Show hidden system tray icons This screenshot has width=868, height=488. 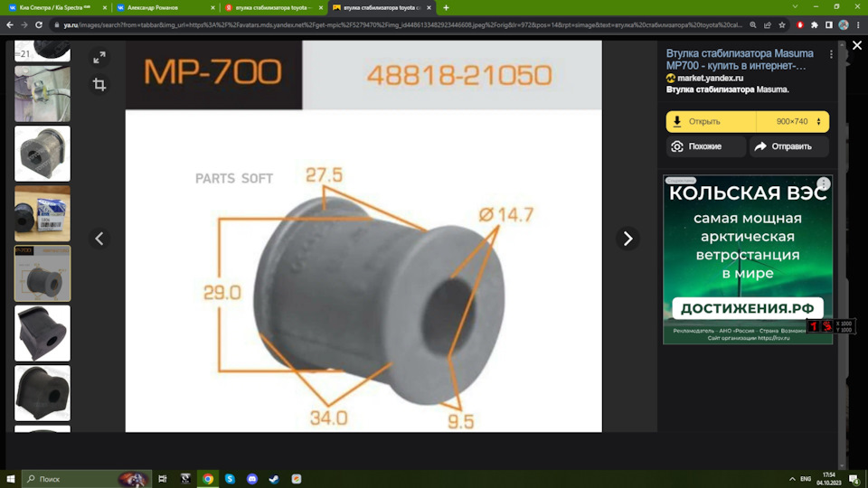point(792,479)
